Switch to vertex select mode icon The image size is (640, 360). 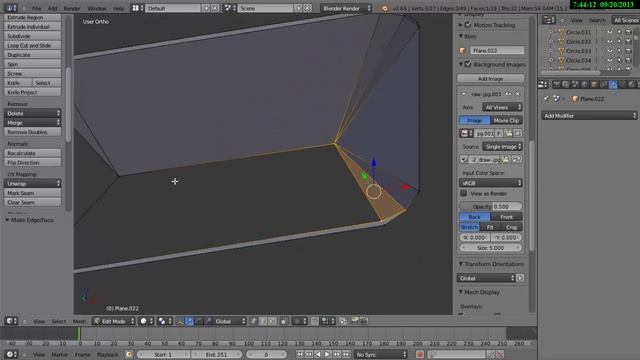click(253, 322)
